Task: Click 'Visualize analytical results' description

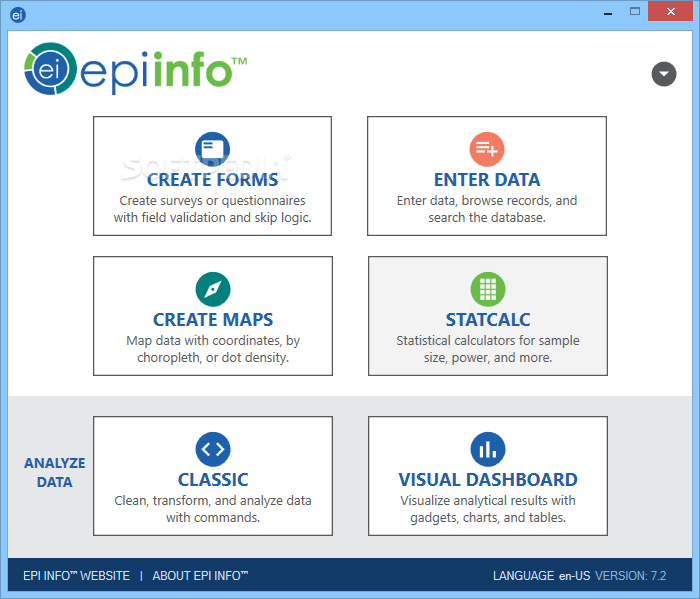Action: [488, 509]
